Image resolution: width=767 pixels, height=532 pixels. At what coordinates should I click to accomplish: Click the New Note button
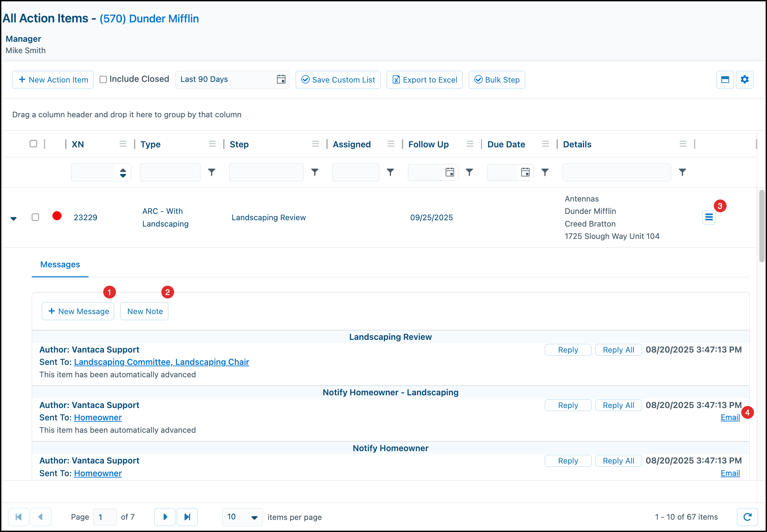click(x=144, y=311)
